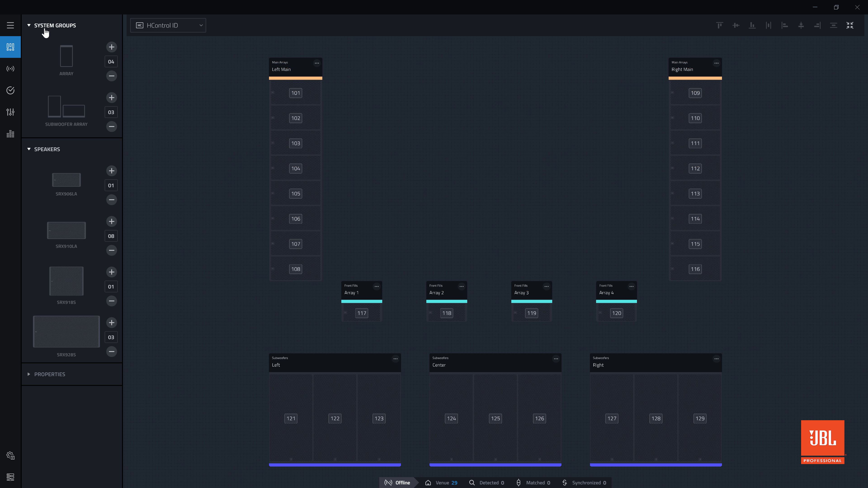Open the checkmark verification sidebar icon

[x=10, y=90]
